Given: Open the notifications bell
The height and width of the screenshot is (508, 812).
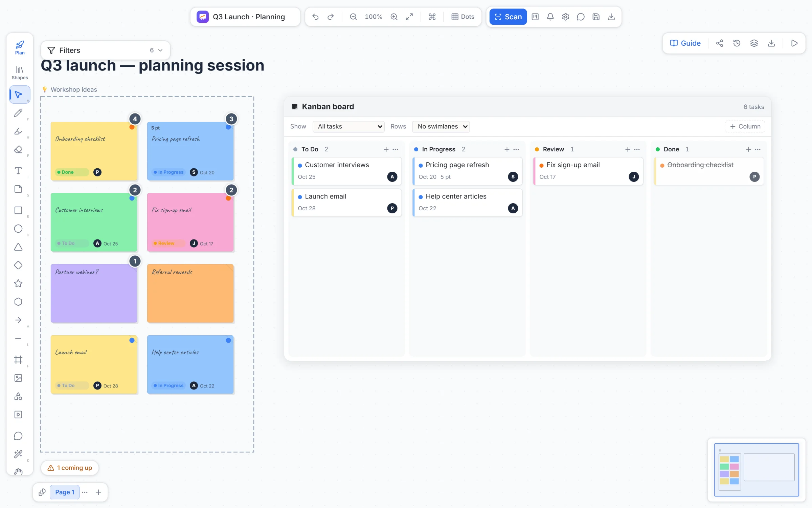Looking at the screenshot, I should pos(550,17).
